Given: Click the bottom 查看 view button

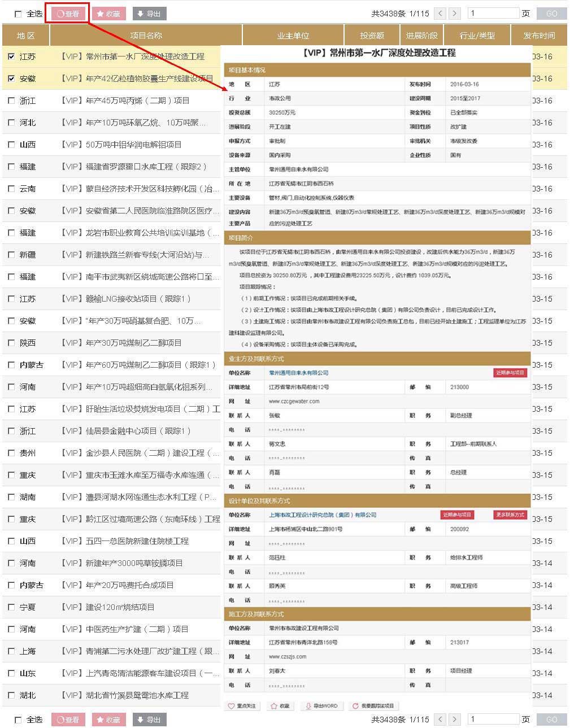Looking at the screenshot, I should pos(68,720).
